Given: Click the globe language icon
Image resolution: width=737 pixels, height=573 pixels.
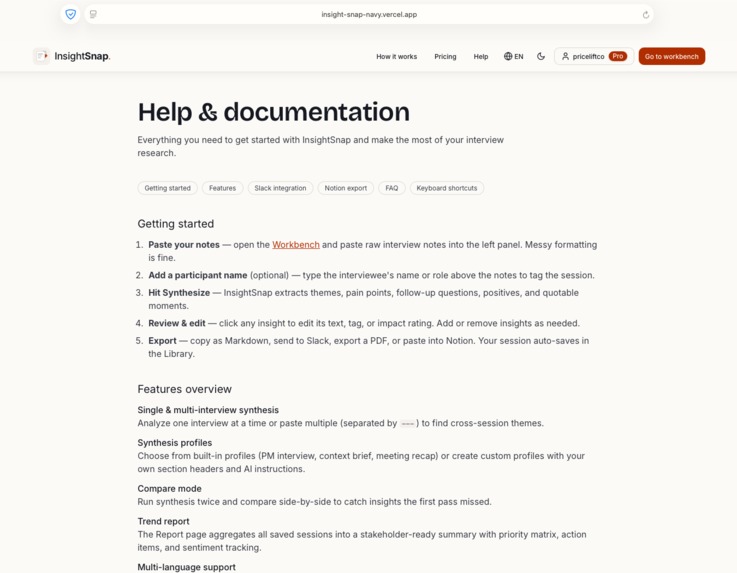Looking at the screenshot, I should point(508,56).
